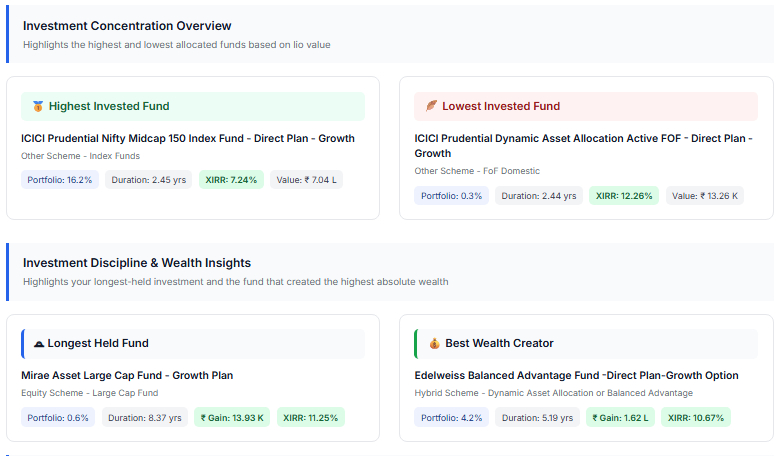The width and height of the screenshot is (781, 456).
Task: Click Equity Scheme - Large Cap Fund label
Action: coord(90,393)
